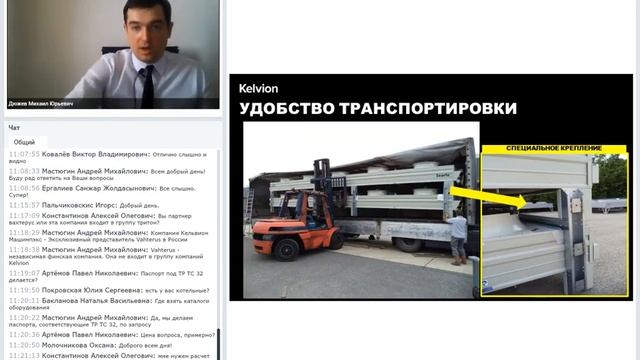Select the Общий chat tab
This screenshot has width=640, height=360.
[24, 142]
